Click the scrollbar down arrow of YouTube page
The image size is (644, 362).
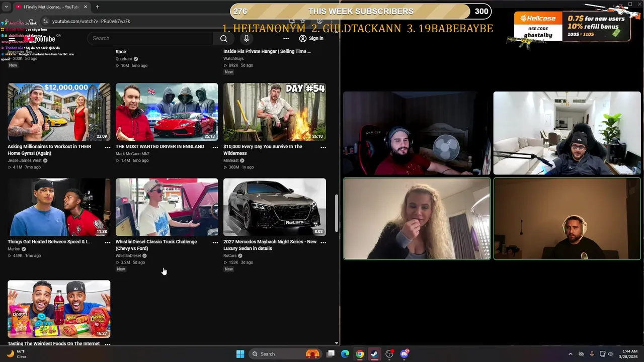coord(336,343)
